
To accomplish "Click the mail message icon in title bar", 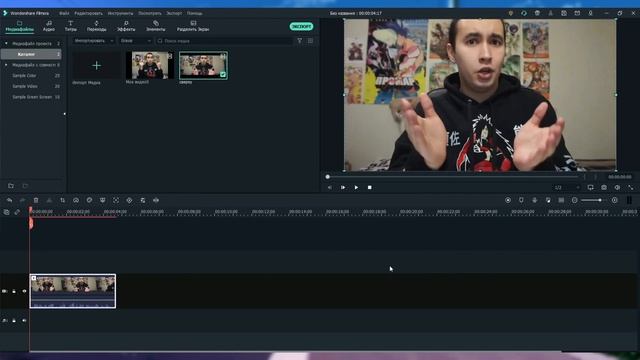I will tap(577, 13).
